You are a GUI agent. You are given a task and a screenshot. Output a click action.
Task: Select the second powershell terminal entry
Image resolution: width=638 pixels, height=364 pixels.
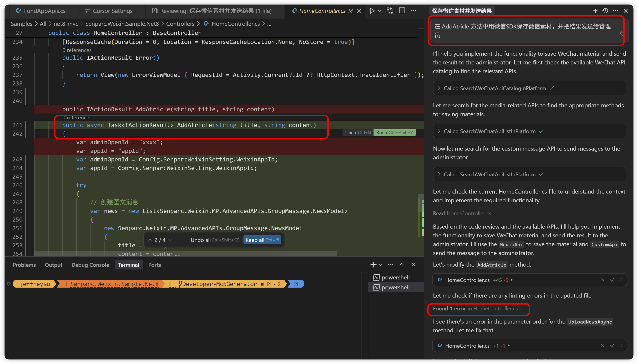click(x=397, y=287)
